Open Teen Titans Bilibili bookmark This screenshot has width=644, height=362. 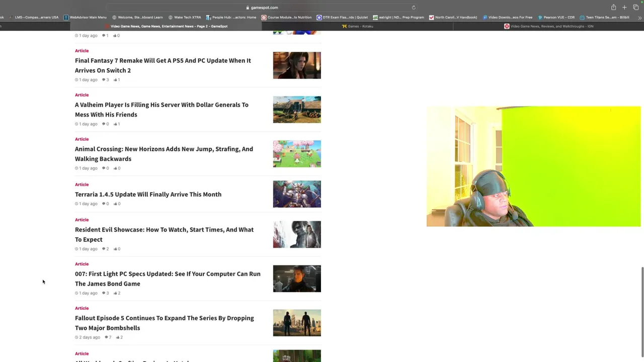tap(604, 17)
